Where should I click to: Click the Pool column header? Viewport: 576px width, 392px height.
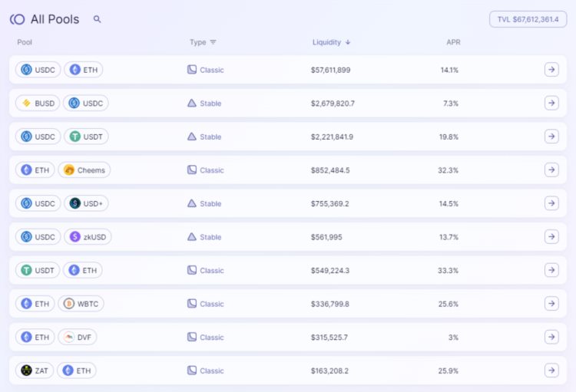(x=25, y=42)
